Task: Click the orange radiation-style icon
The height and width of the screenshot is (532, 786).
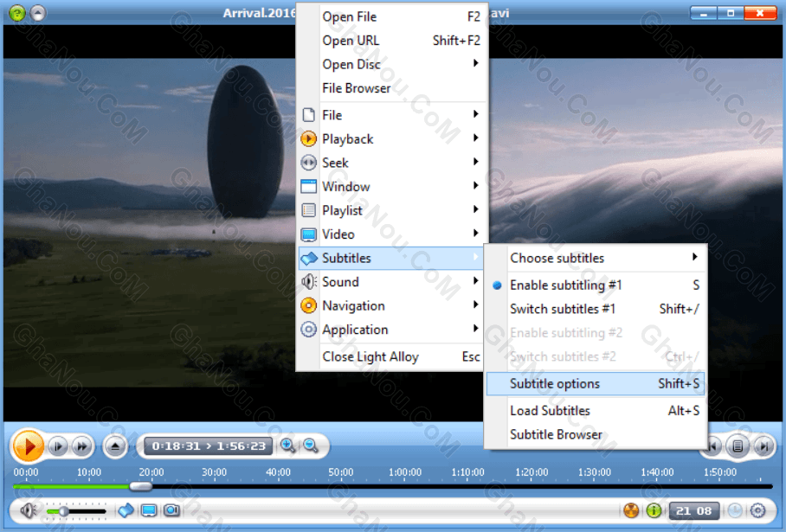Action: [x=631, y=510]
